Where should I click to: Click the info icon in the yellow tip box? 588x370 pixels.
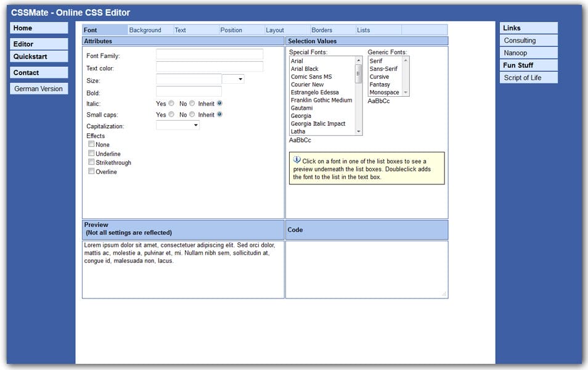(297, 160)
